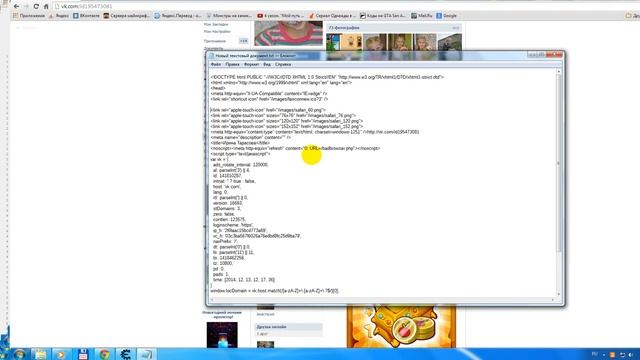This screenshot has width=640, height=360.
Task: Open the Windows Start button
Action: pos(19,354)
